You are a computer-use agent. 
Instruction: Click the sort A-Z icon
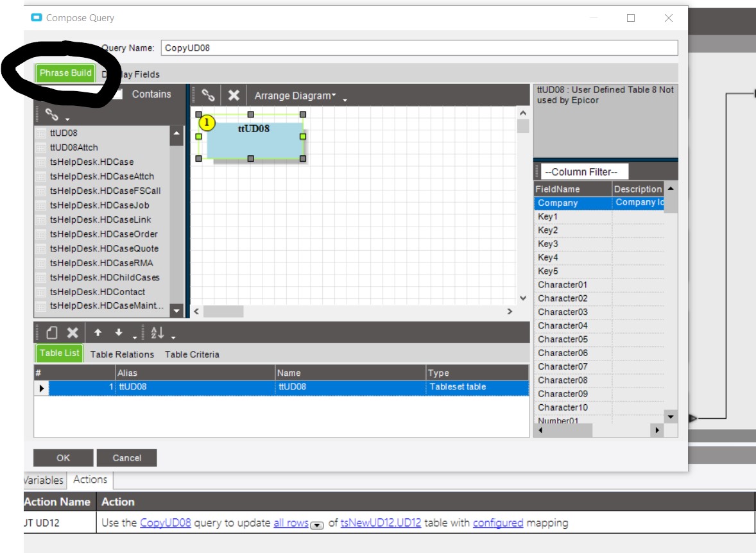[x=157, y=333]
